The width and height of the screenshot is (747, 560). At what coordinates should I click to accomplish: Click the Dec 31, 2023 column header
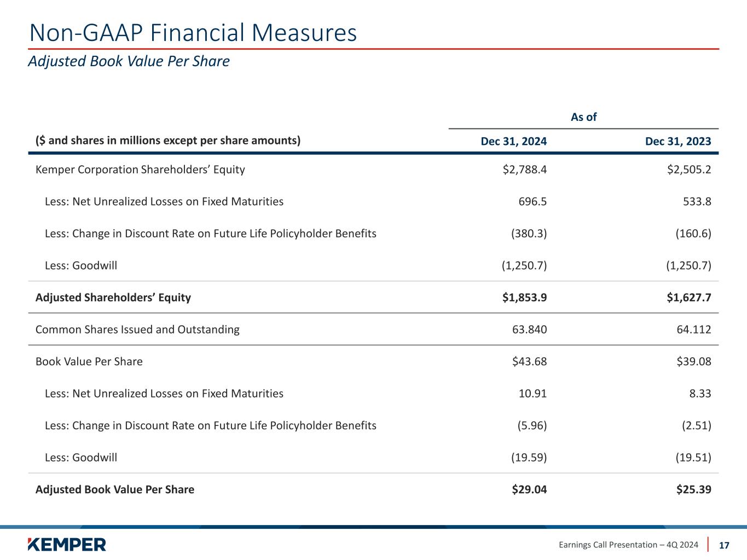point(678,142)
